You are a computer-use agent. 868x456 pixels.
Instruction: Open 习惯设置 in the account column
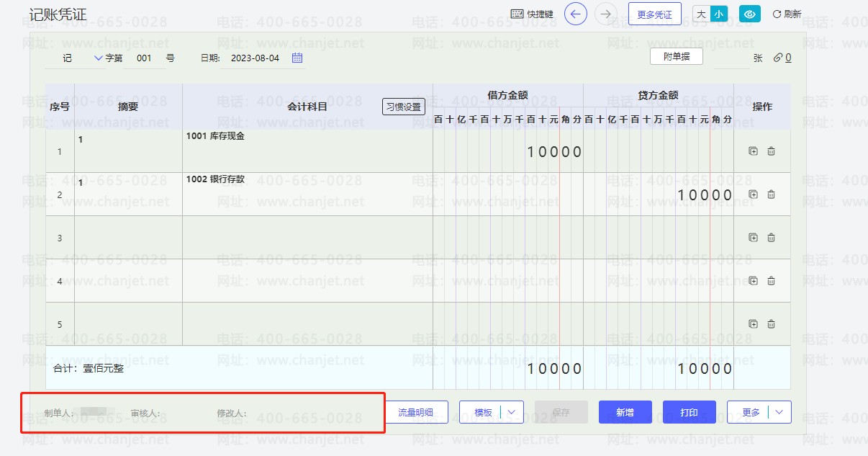click(403, 107)
